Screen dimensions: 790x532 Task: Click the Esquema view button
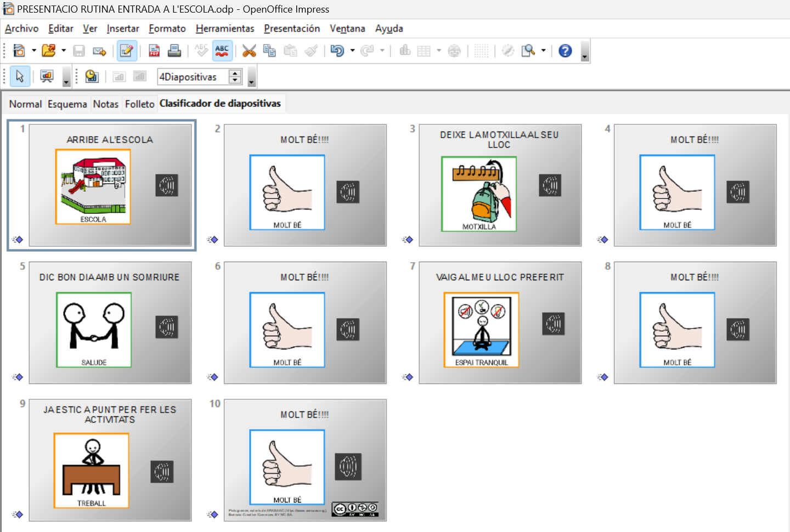point(67,104)
